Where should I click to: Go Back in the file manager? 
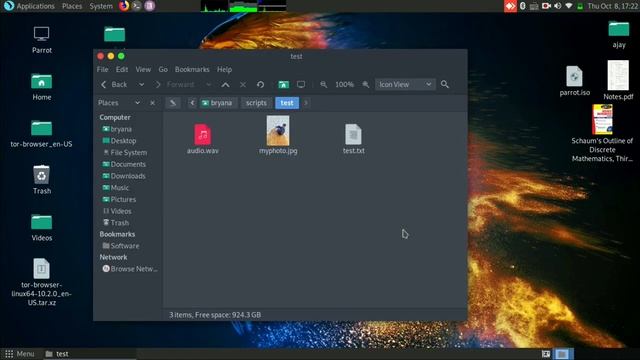[x=114, y=84]
